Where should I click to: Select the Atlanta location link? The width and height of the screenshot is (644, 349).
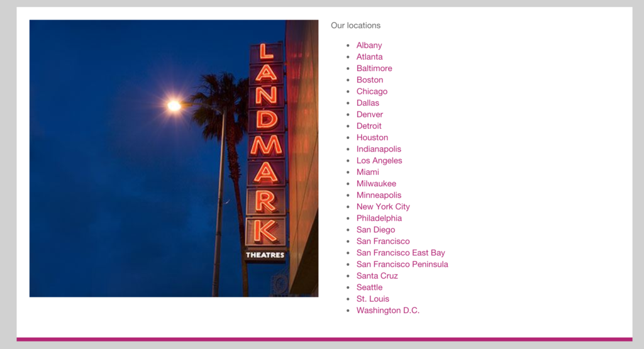[x=369, y=57]
